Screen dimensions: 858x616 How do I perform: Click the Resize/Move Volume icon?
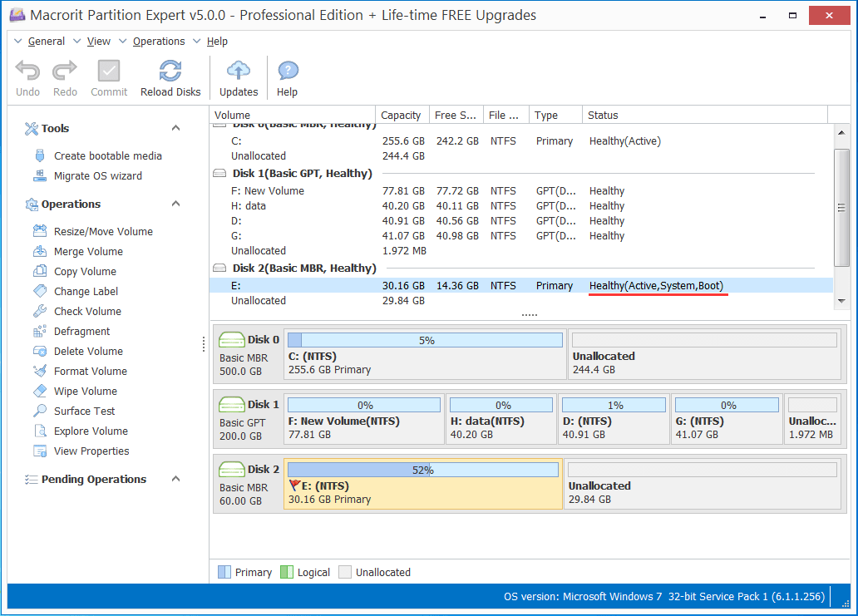[39, 231]
